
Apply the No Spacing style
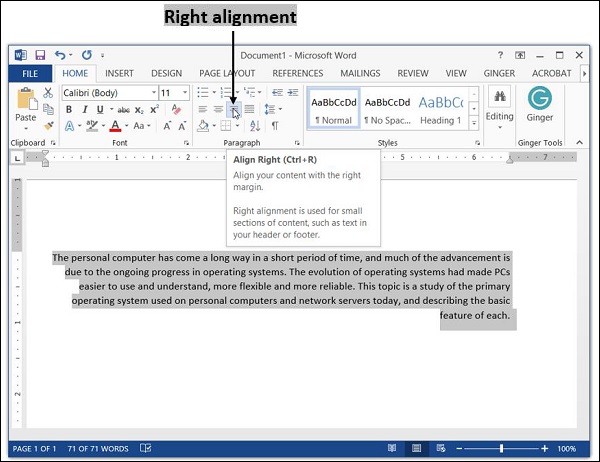tap(387, 109)
